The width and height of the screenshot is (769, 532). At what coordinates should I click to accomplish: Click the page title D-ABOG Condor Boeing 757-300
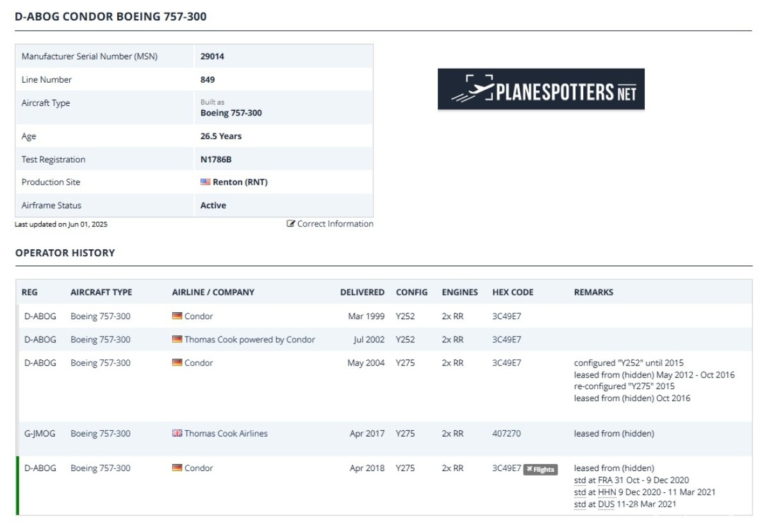pos(111,17)
